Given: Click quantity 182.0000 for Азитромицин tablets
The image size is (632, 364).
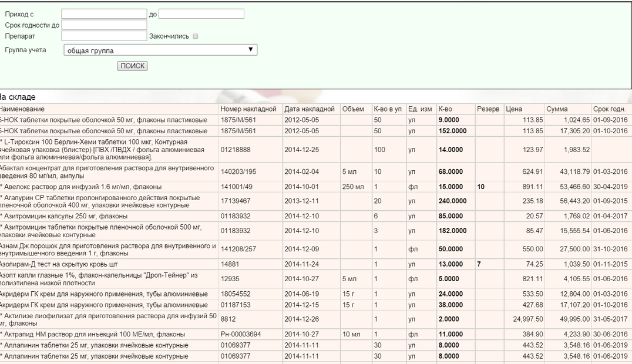Looking at the screenshot, I should pyautogui.click(x=453, y=231).
